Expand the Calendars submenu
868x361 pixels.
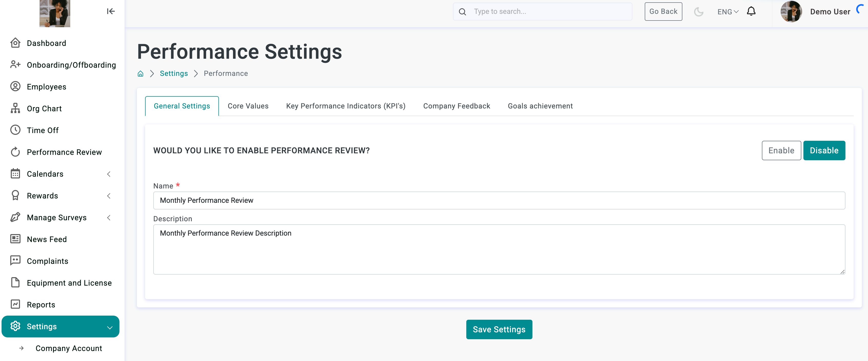tap(108, 174)
